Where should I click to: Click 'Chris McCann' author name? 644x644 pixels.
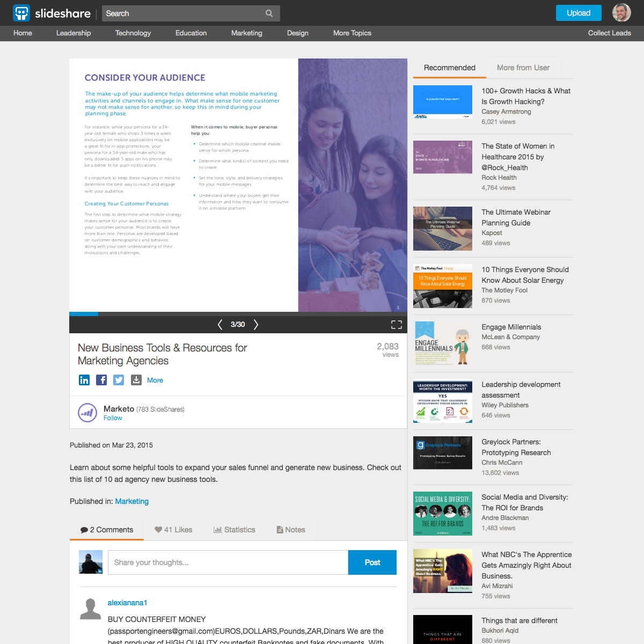coord(502,463)
